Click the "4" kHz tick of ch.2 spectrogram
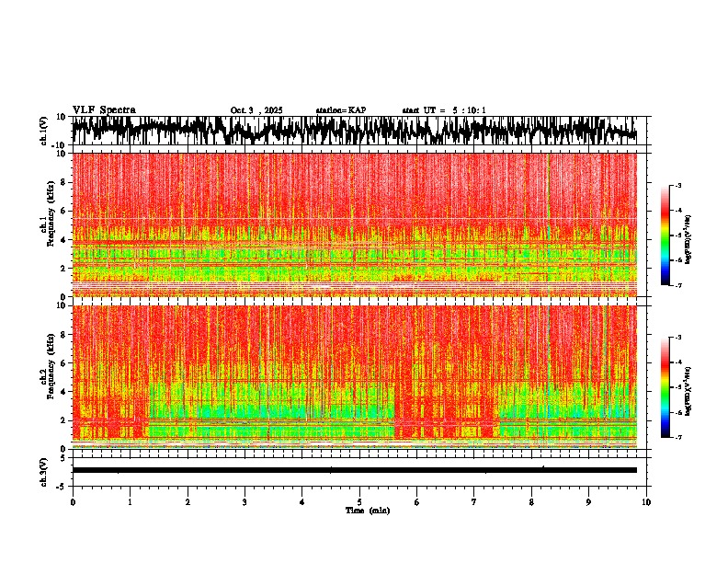The image size is (728, 563). 64,392
